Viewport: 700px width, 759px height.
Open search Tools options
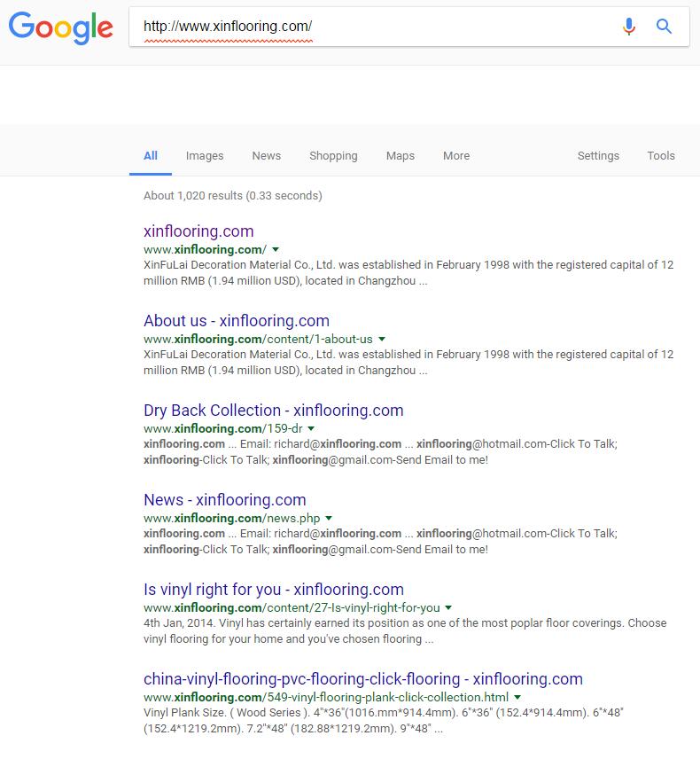661,155
